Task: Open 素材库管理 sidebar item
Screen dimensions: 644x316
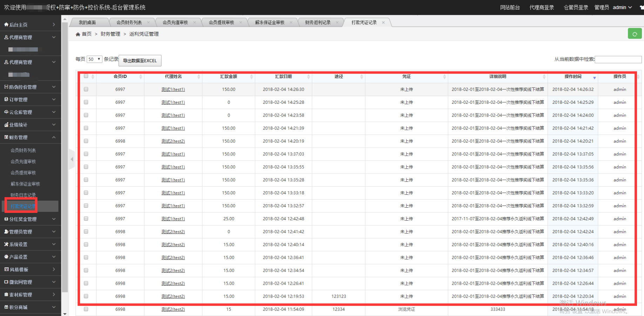Action: coord(30,295)
